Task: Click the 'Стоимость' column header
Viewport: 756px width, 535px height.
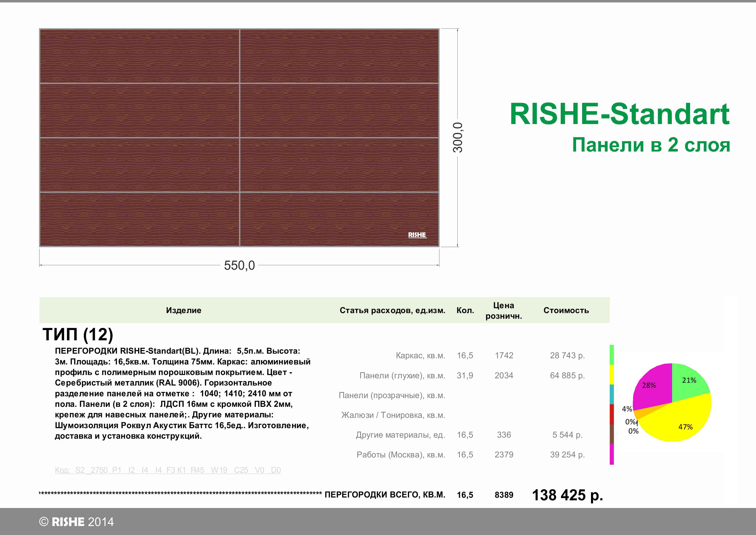Action: click(566, 310)
